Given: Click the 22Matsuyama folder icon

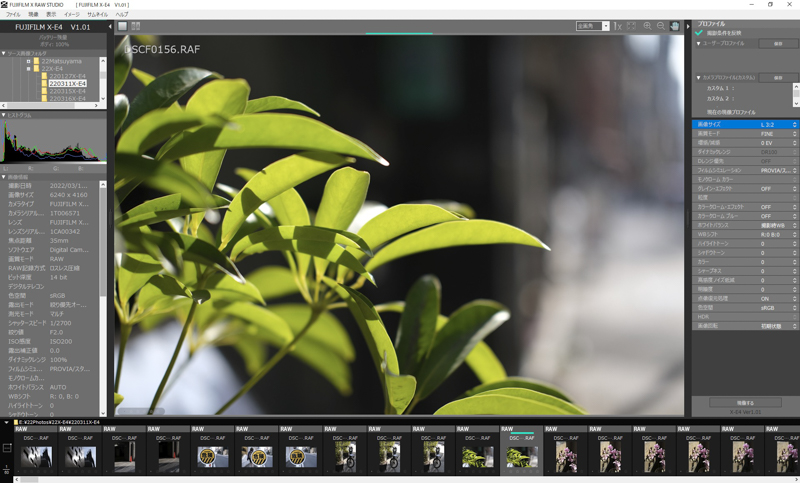Looking at the screenshot, I should click(36, 61).
